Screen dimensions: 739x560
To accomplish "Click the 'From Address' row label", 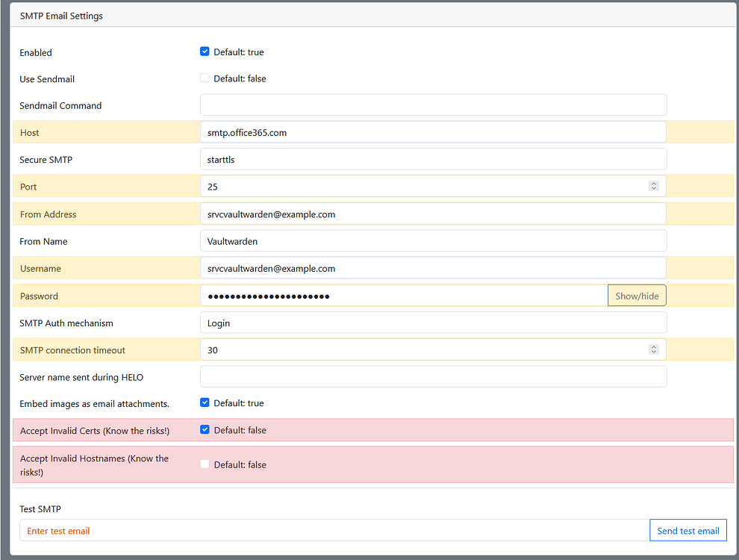I will tap(48, 214).
